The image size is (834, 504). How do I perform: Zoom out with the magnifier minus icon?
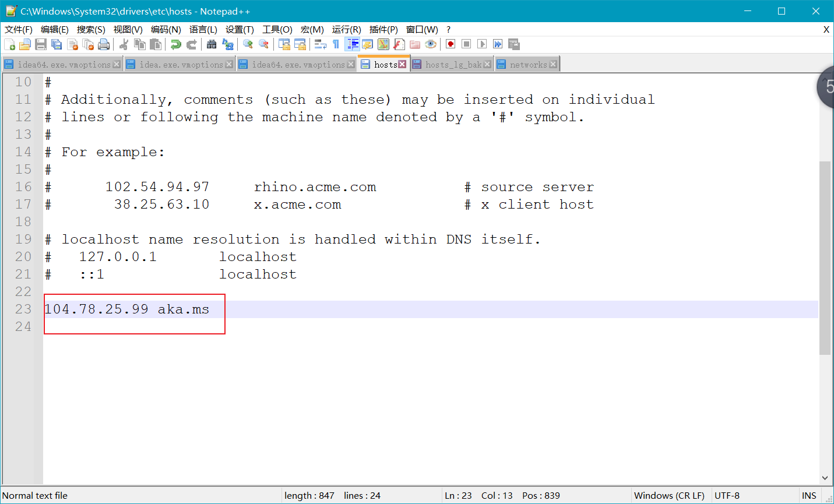(263, 44)
